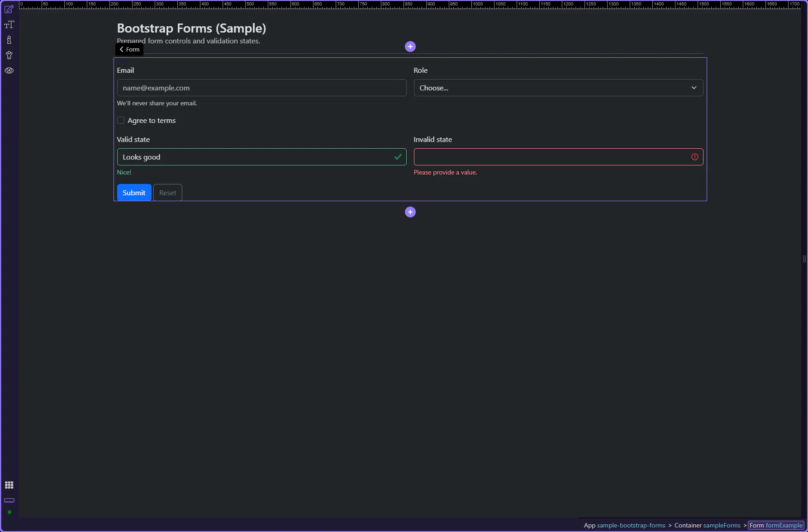Click the green valid checkmark icon
Image resolution: width=808 pixels, height=532 pixels.
(x=398, y=157)
